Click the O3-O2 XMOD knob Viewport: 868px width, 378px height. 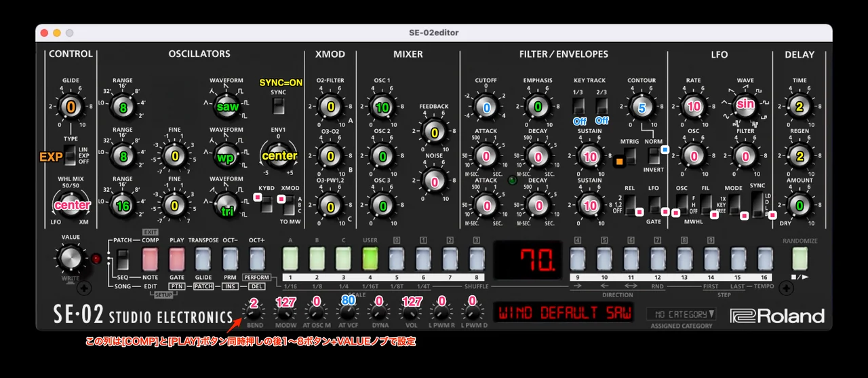(x=330, y=156)
